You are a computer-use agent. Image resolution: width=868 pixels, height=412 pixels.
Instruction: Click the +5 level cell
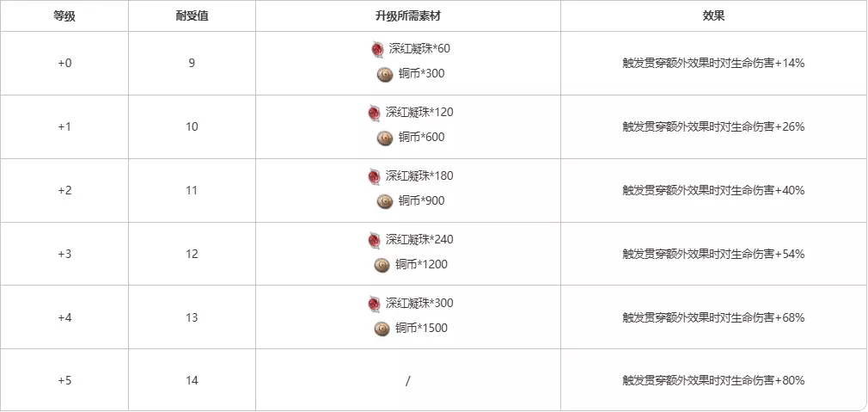pos(64,380)
